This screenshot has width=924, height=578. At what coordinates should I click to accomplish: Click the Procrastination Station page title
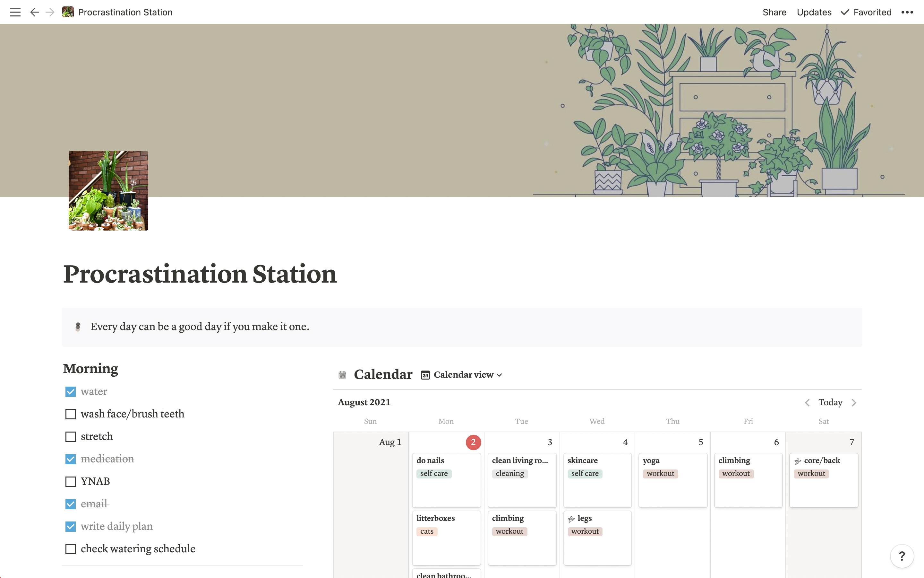pyautogui.click(x=200, y=274)
